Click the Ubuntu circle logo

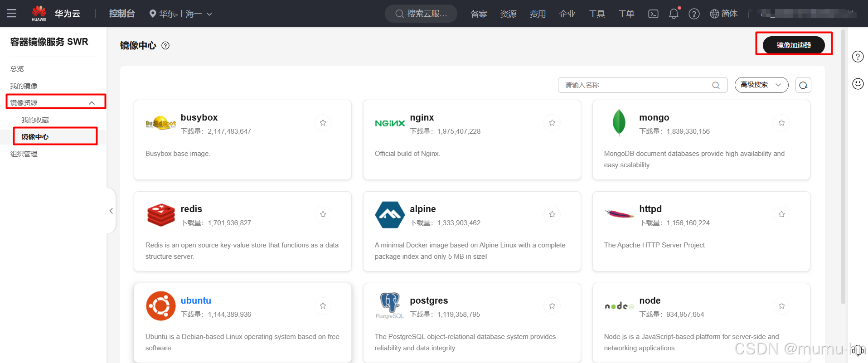161,306
